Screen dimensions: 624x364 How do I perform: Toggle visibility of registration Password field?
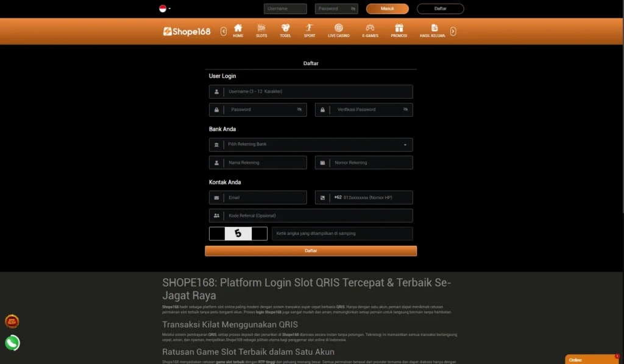(x=299, y=110)
